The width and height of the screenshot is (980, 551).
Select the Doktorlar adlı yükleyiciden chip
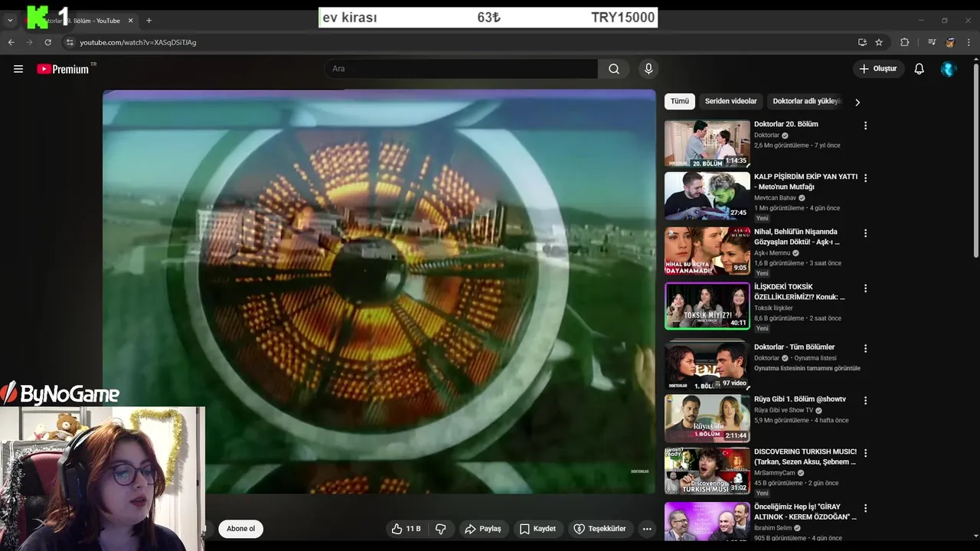(x=807, y=101)
